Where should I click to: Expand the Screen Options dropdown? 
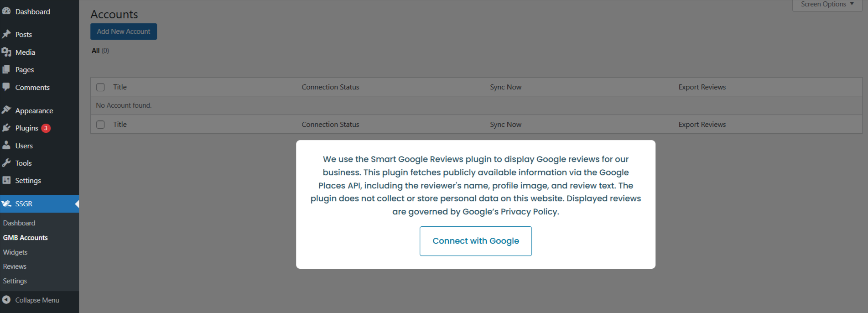pos(827,4)
